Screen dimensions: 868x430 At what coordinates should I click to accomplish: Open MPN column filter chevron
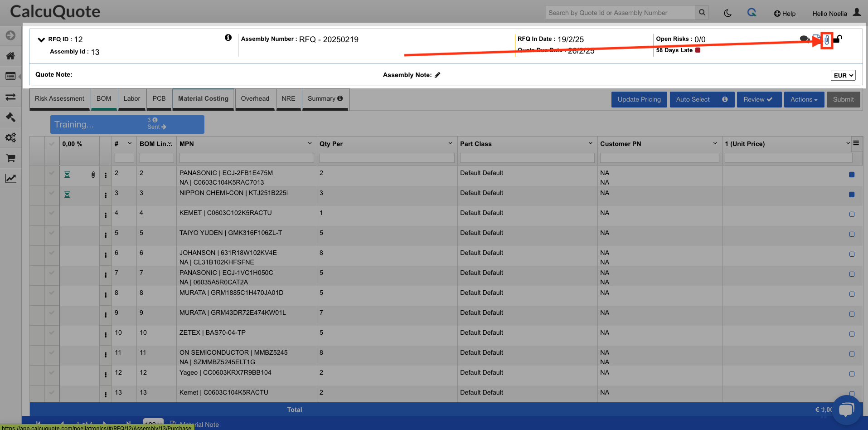tap(310, 143)
